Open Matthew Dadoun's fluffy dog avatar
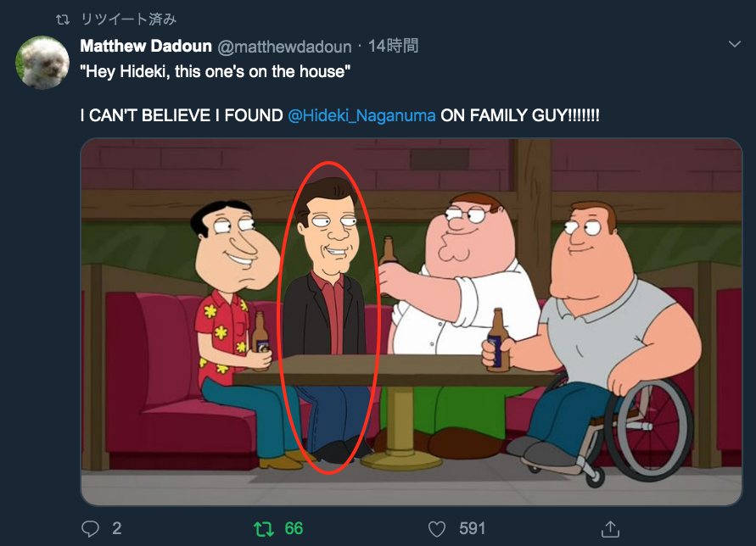Image resolution: width=756 pixels, height=546 pixels. coord(42,63)
